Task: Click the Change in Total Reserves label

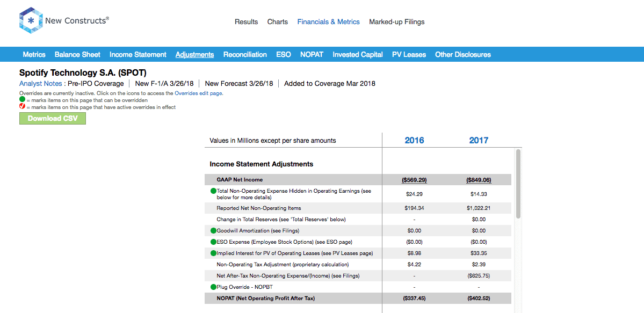Action: (281, 220)
